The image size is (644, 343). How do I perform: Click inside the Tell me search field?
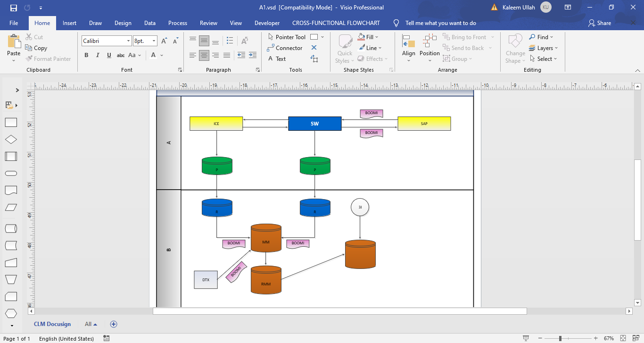click(x=440, y=23)
